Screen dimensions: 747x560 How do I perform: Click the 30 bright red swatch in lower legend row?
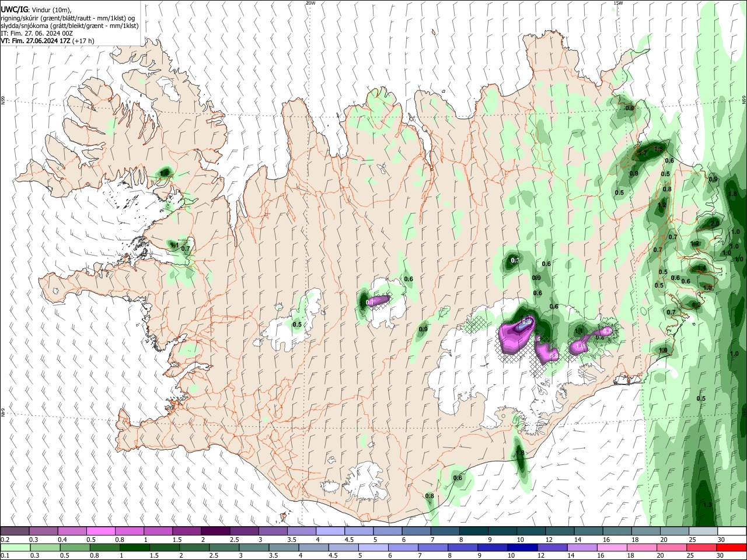731,547
